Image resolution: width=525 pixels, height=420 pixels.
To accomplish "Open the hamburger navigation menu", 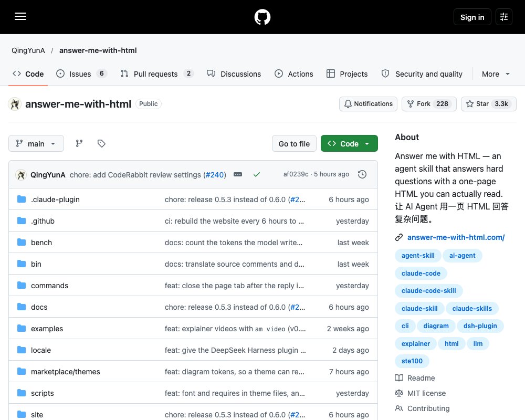I will (20, 16).
